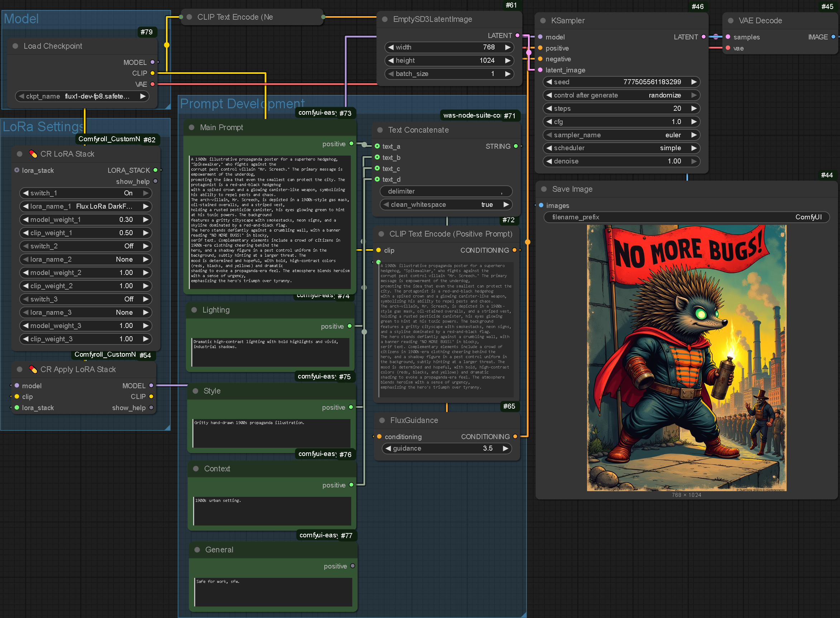Click the negative input socket on KSampler
This screenshot has height=618, width=840.
point(540,59)
